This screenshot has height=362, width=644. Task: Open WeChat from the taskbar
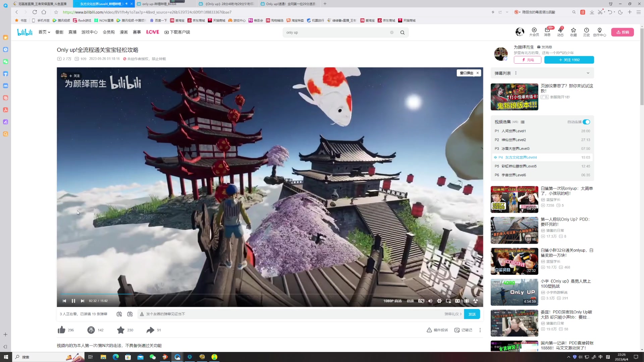153,357
